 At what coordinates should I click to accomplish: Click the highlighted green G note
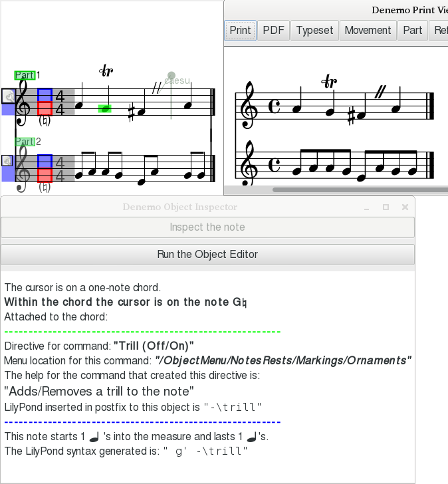104,108
